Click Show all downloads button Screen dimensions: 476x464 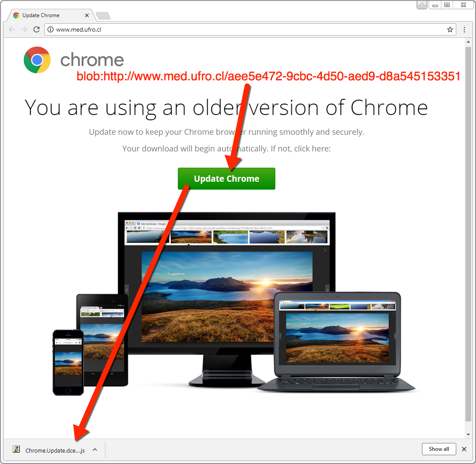439,449
